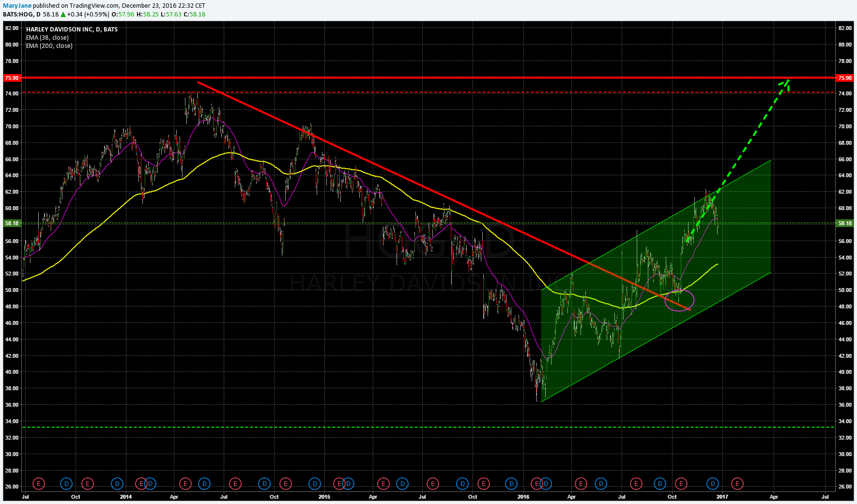Click the E earnings marker just after Jul 2014
Screen dimensions: 857x504
[235, 483]
